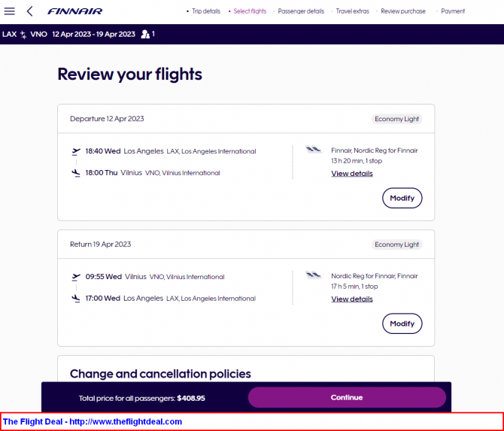Expand View details for the return flight
This screenshot has height=431, width=504.
click(352, 299)
